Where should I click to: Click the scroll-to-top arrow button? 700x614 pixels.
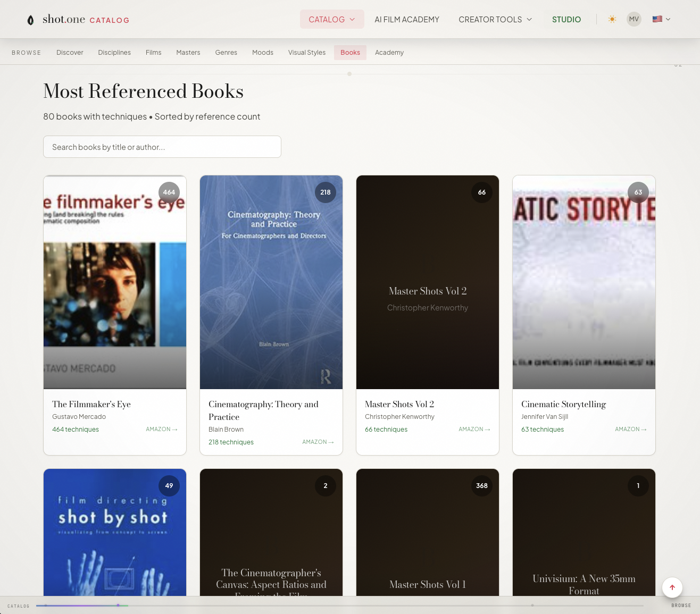coord(672,587)
